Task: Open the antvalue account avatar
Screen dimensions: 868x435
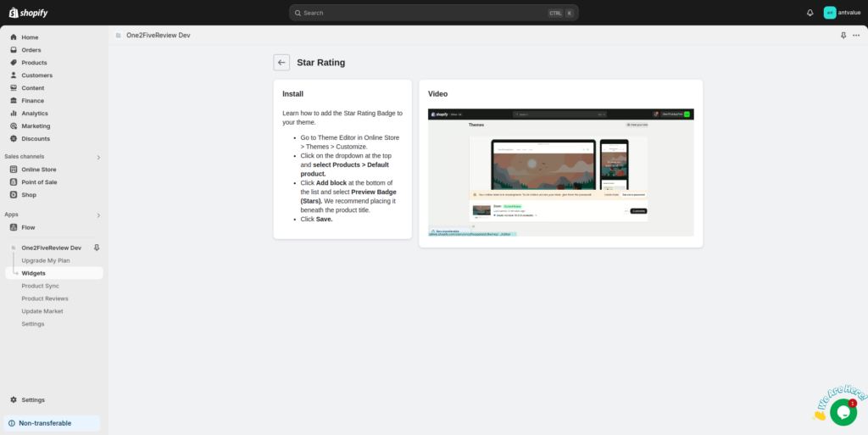Action: [x=830, y=13]
